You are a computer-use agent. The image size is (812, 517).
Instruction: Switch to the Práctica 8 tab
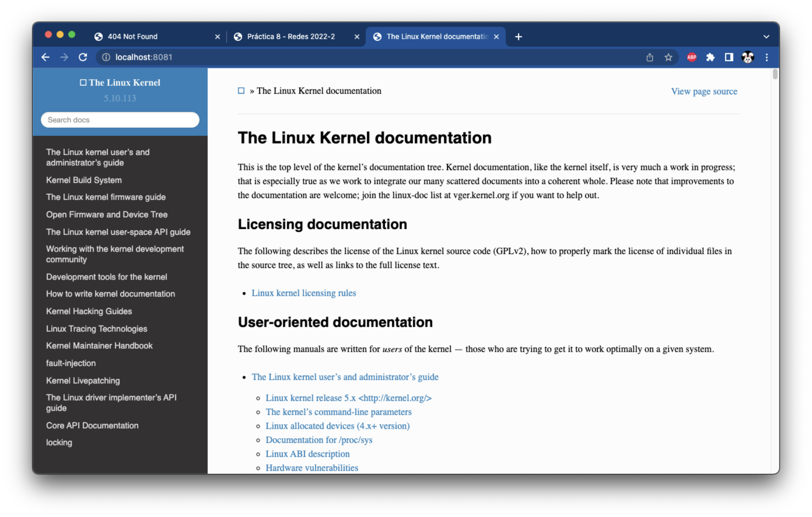[291, 37]
